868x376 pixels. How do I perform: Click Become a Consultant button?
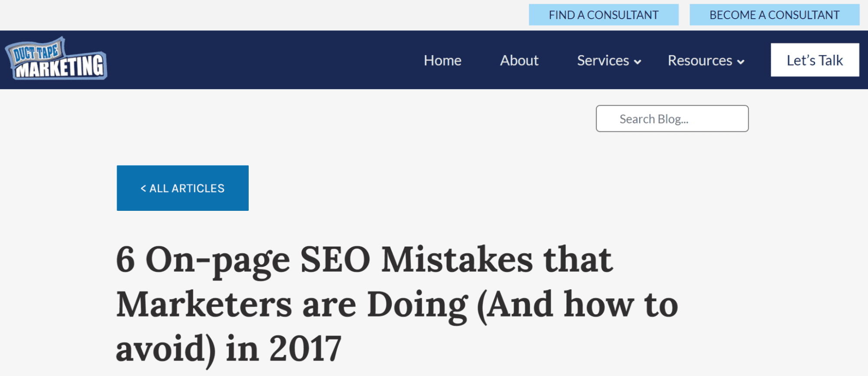775,15
